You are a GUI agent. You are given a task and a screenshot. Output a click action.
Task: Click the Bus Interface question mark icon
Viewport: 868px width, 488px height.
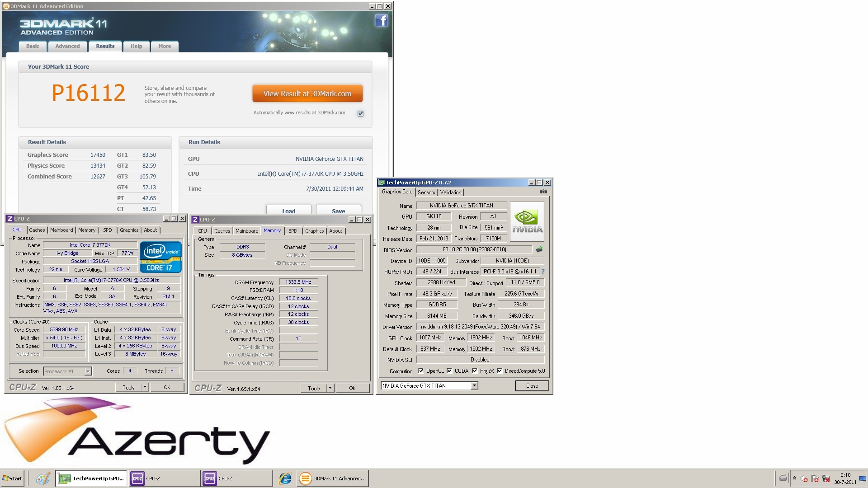(543, 272)
